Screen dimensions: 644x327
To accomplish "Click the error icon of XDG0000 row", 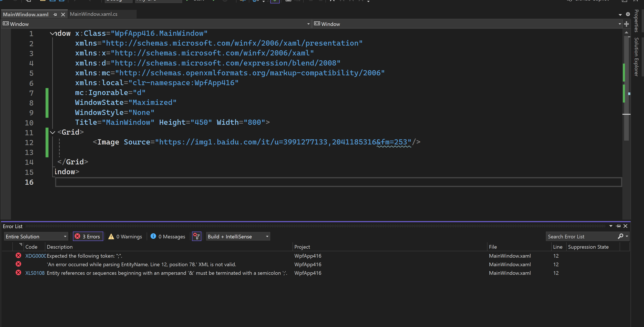I will (x=18, y=256).
